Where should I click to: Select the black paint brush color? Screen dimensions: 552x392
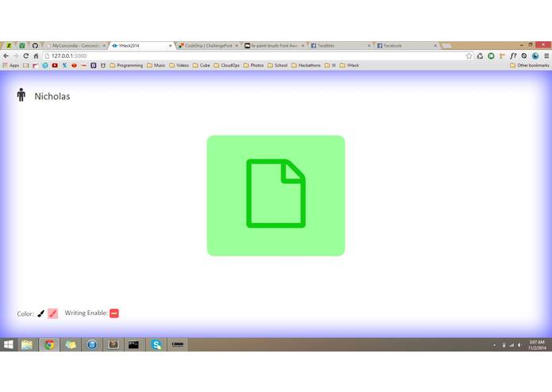[41, 313]
